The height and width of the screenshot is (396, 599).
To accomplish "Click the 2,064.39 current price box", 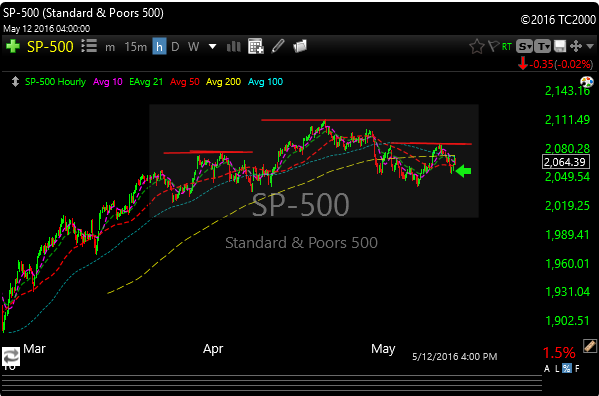I will (x=566, y=162).
